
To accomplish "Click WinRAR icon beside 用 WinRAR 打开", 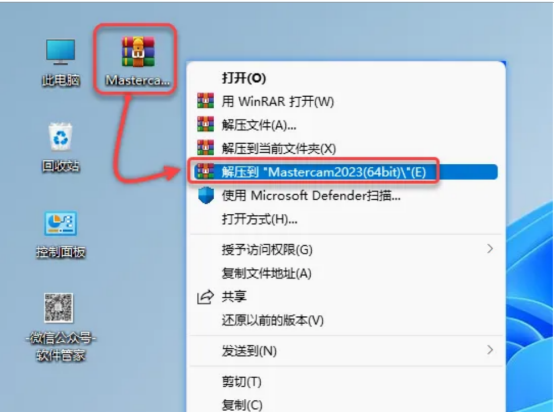I will pyautogui.click(x=205, y=101).
